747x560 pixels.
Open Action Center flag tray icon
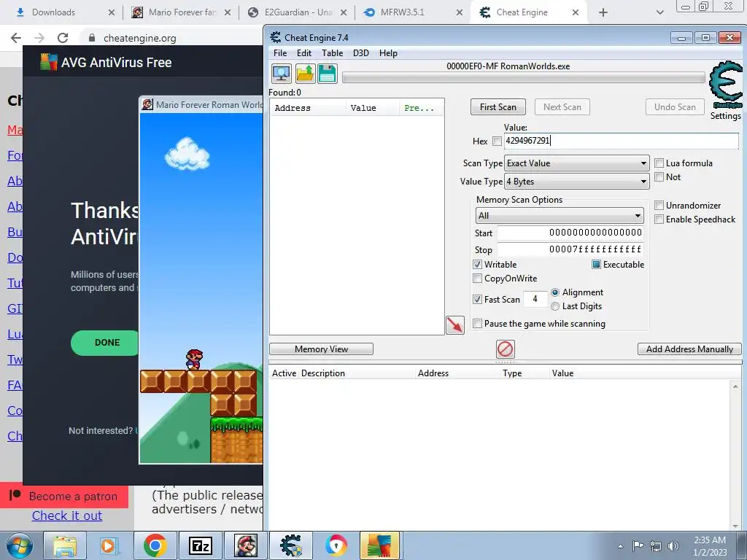tap(638, 546)
